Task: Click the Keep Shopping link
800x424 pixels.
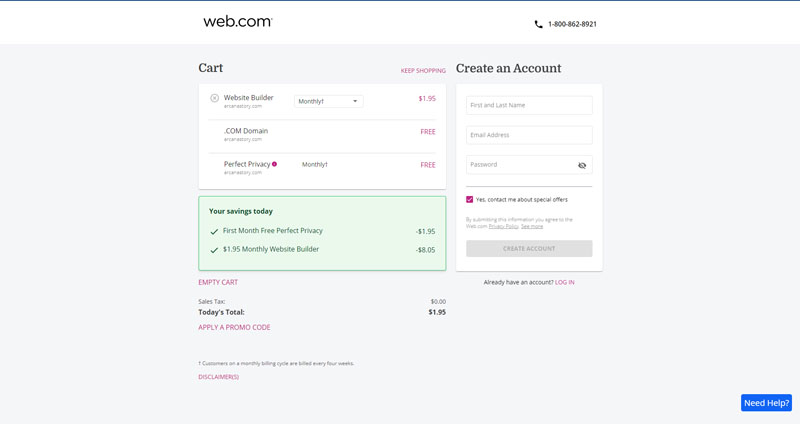Action: (423, 70)
